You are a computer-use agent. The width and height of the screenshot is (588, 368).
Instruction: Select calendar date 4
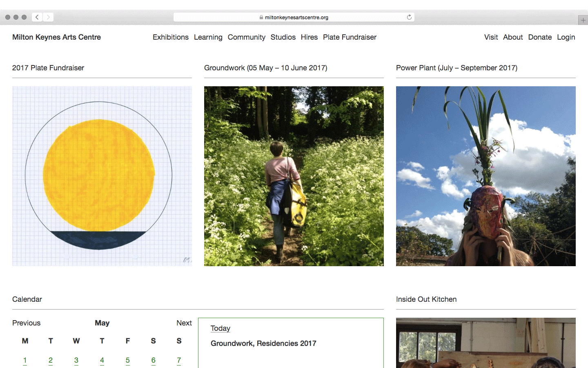pyautogui.click(x=102, y=360)
